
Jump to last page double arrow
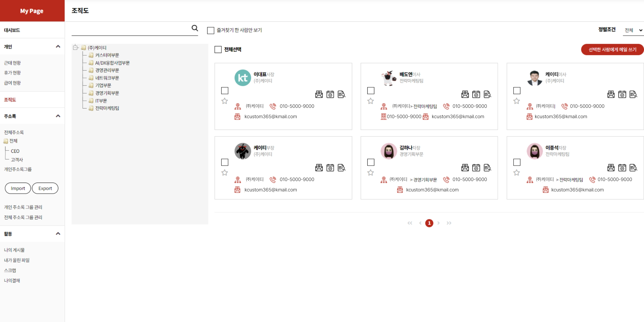coord(449,223)
